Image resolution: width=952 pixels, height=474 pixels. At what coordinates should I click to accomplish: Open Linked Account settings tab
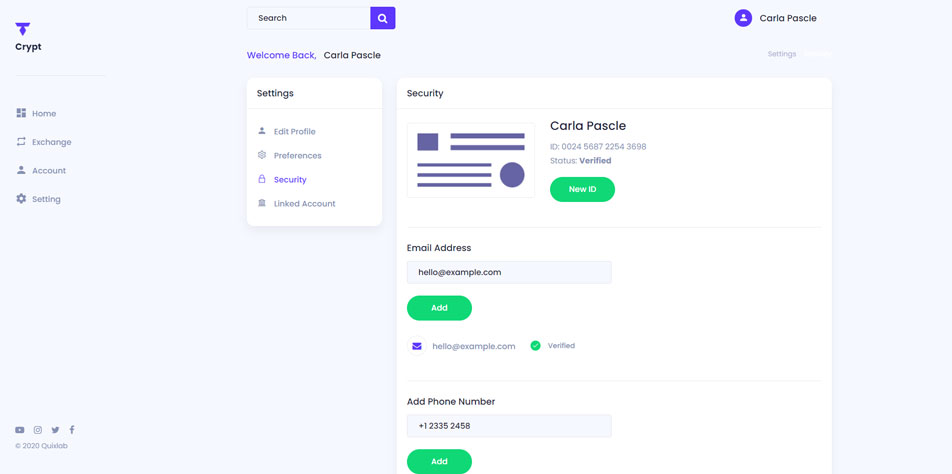[304, 204]
